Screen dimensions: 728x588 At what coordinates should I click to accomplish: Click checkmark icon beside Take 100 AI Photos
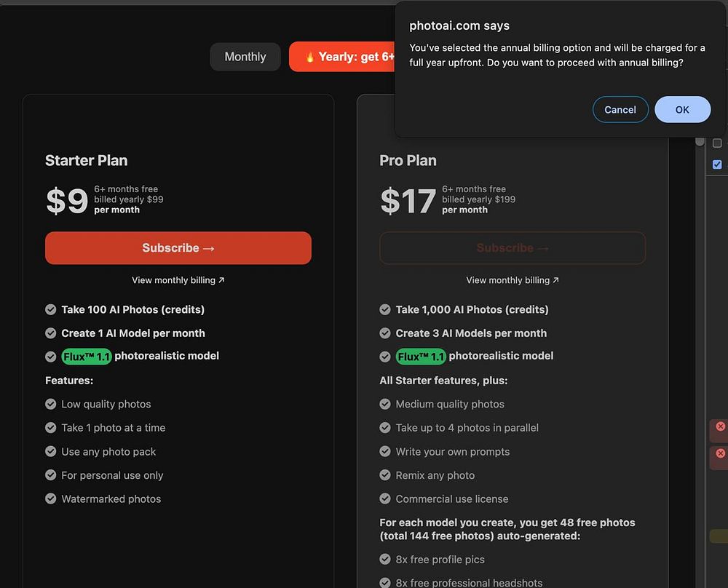(51, 310)
